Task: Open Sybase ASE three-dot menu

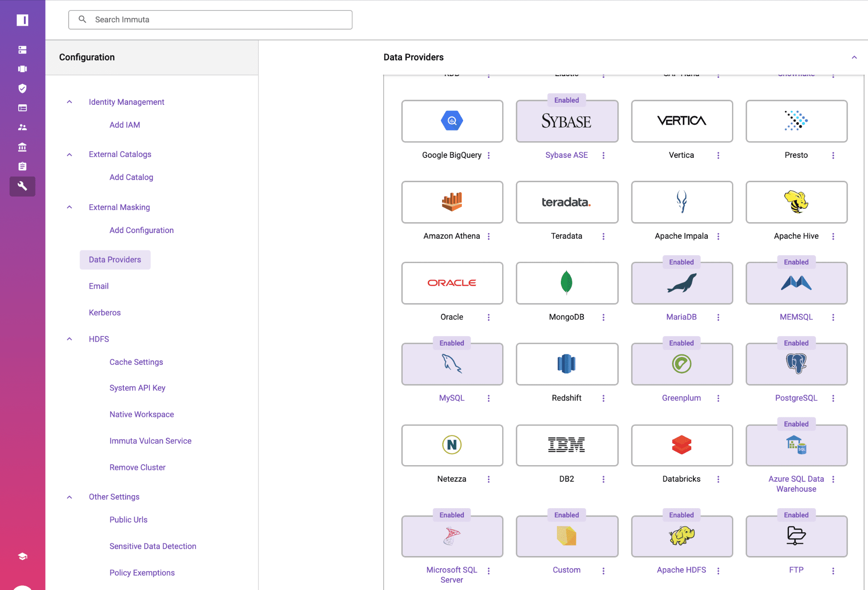Action: coord(603,155)
